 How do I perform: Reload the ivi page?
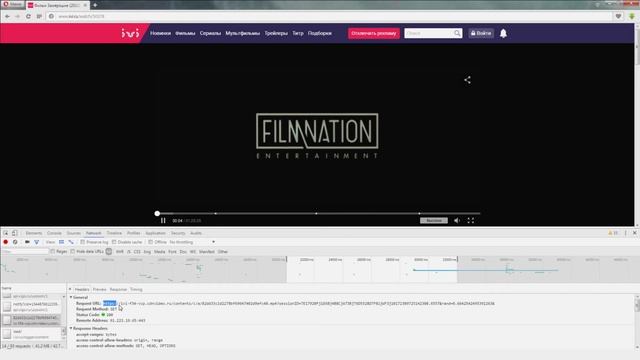(x=28, y=16)
